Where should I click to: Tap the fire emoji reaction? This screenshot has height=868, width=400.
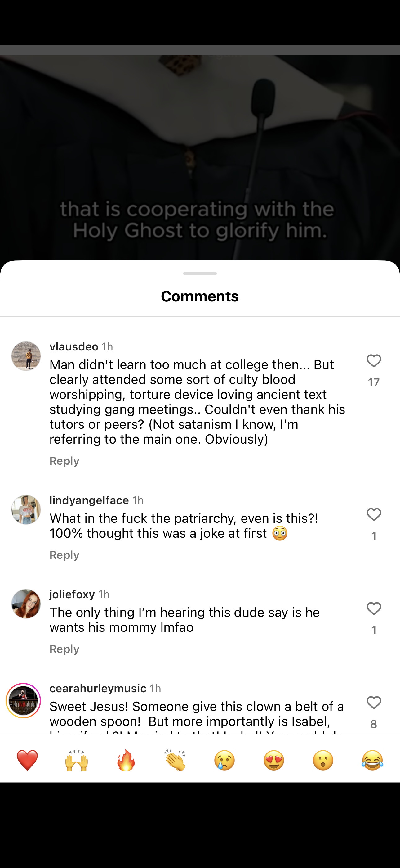(126, 761)
